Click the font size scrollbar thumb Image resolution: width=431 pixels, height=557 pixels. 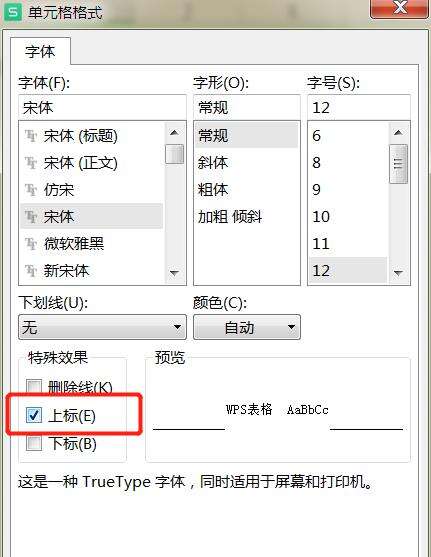(x=398, y=164)
